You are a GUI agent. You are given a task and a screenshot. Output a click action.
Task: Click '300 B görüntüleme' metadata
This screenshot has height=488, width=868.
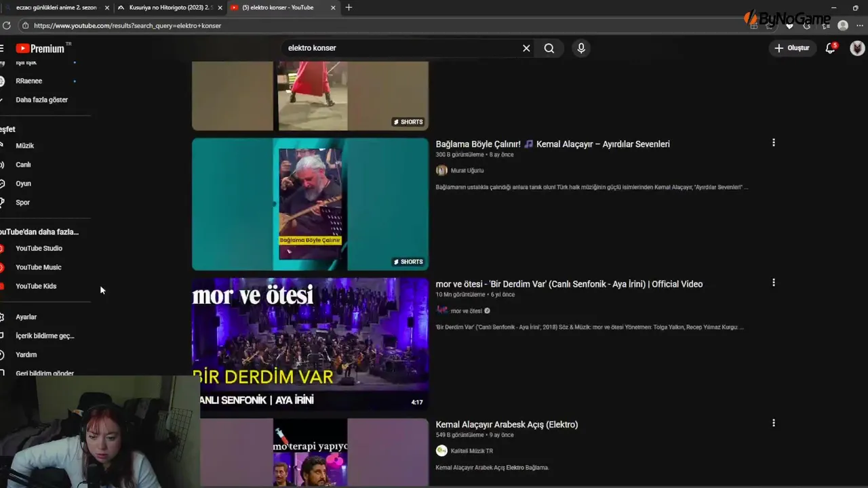(x=460, y=155)
